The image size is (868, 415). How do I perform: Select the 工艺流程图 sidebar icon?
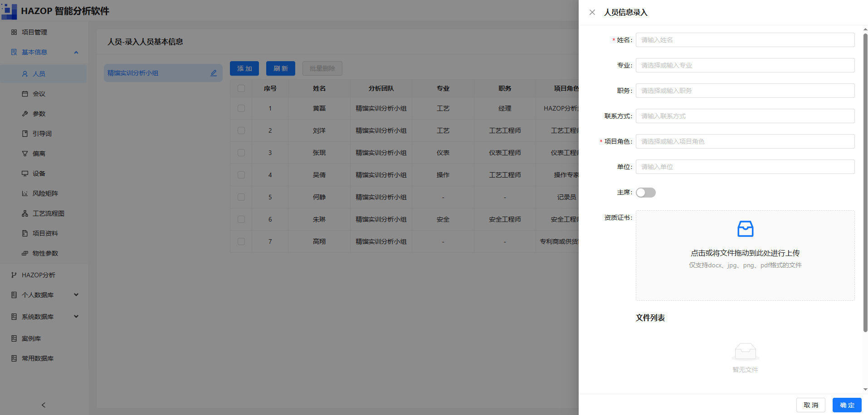tap(25, 213)
